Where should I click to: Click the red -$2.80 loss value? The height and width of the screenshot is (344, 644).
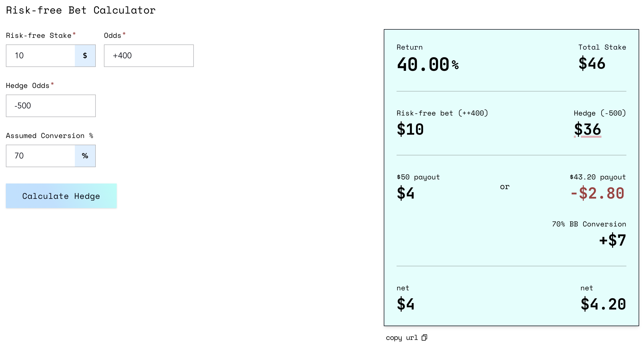coord(598,193)
